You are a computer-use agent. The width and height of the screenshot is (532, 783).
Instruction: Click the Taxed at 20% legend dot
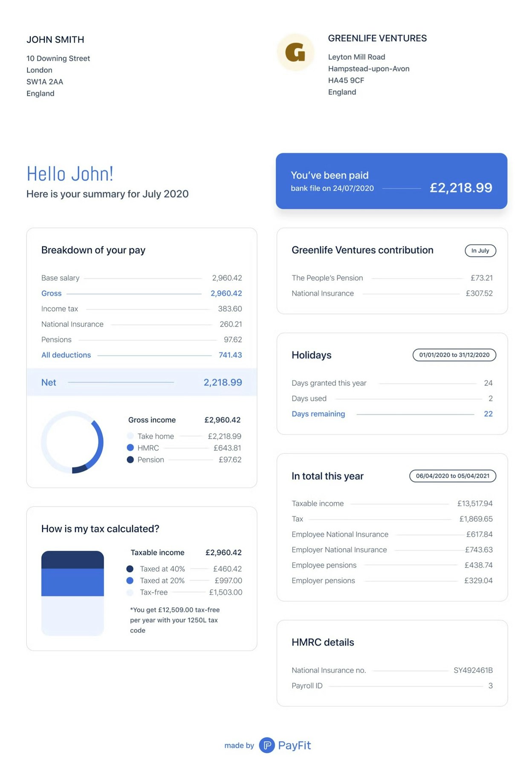[x=130, y=581]
